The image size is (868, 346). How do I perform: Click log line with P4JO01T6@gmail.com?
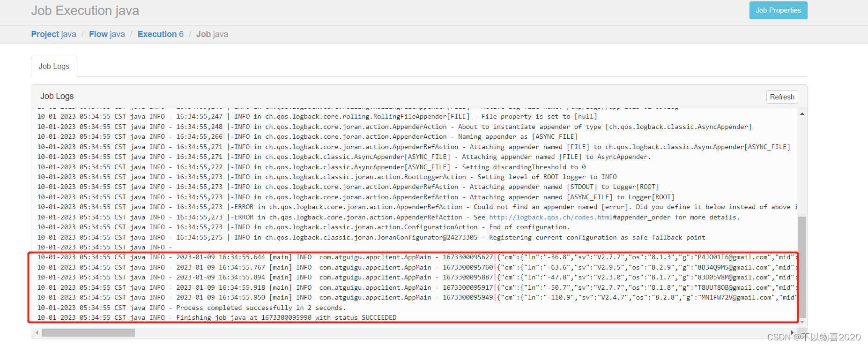point(417,257)
